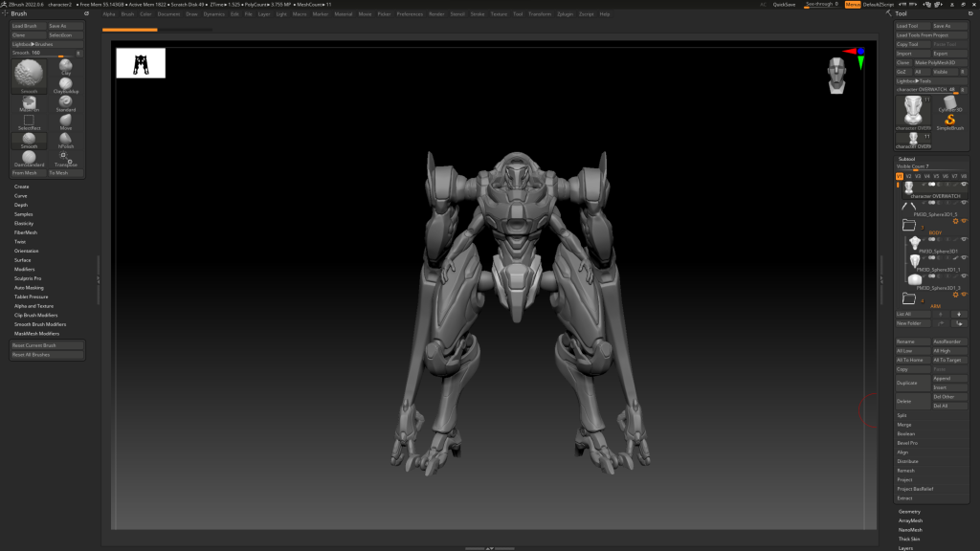Click the move into folder arrow icon
980x551 pixels.
tap(959, 323)
